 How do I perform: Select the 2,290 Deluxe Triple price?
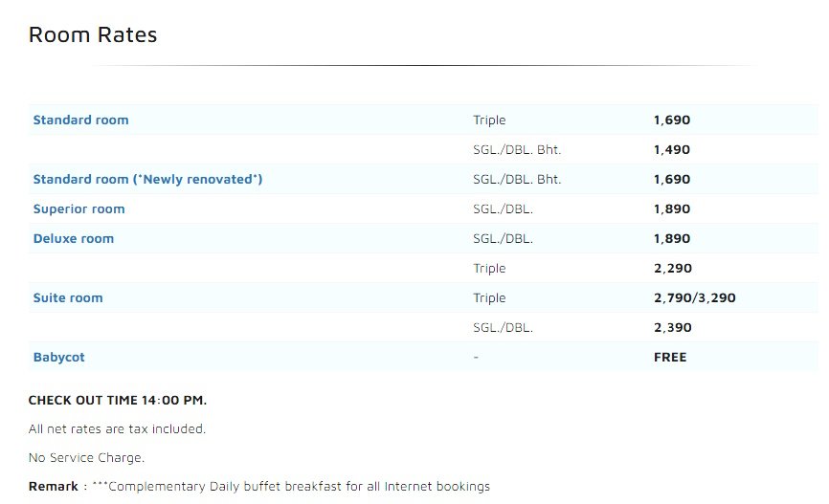(x=672, y=269)
